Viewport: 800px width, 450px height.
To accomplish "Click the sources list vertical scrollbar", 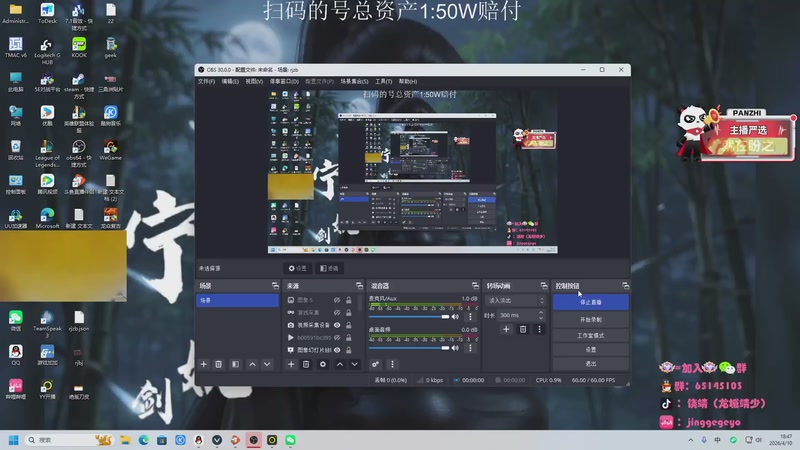I will [361, 304].
